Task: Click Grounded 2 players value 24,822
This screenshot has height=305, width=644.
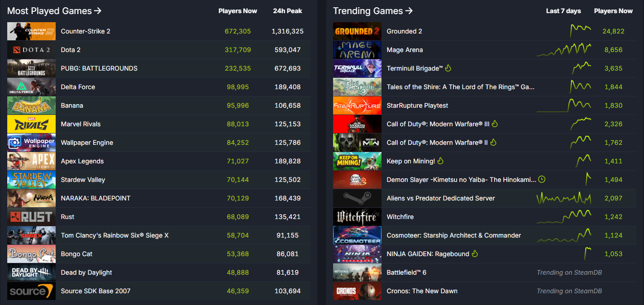Action: 613,31
